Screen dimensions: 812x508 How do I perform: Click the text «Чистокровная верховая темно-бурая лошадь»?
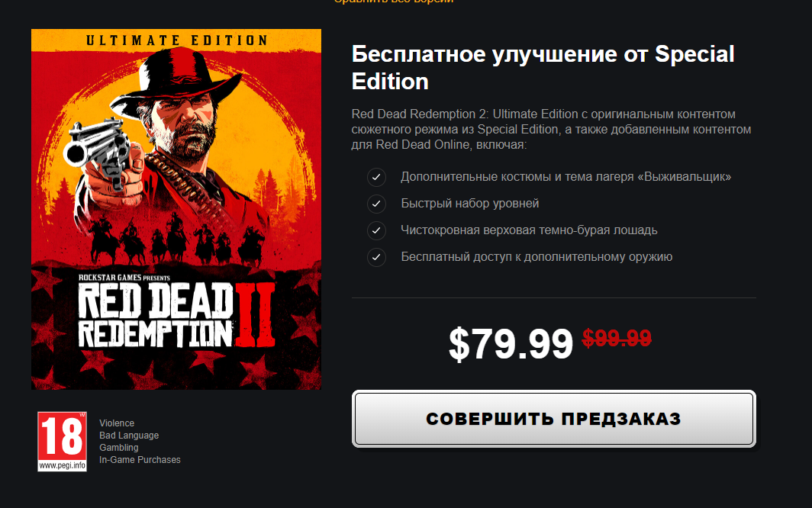pos(529,230)
